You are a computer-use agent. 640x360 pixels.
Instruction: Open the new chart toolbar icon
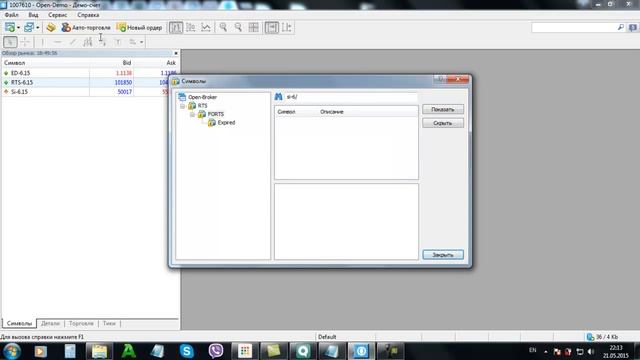click(10, 27)
